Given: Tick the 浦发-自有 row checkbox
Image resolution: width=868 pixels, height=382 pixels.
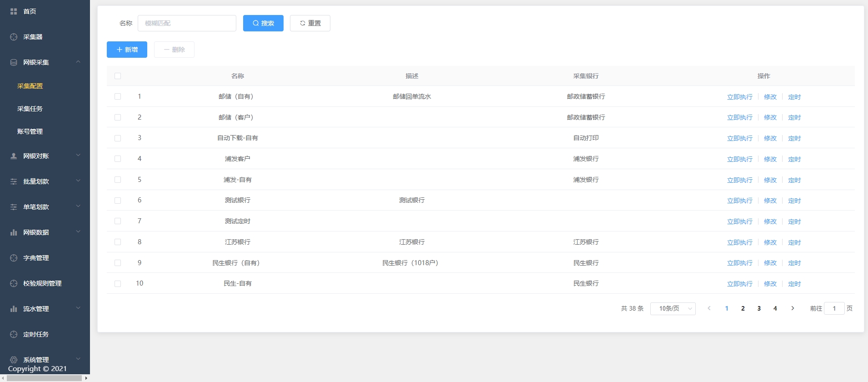Looking at the screenshot, I should coord(118,180).
